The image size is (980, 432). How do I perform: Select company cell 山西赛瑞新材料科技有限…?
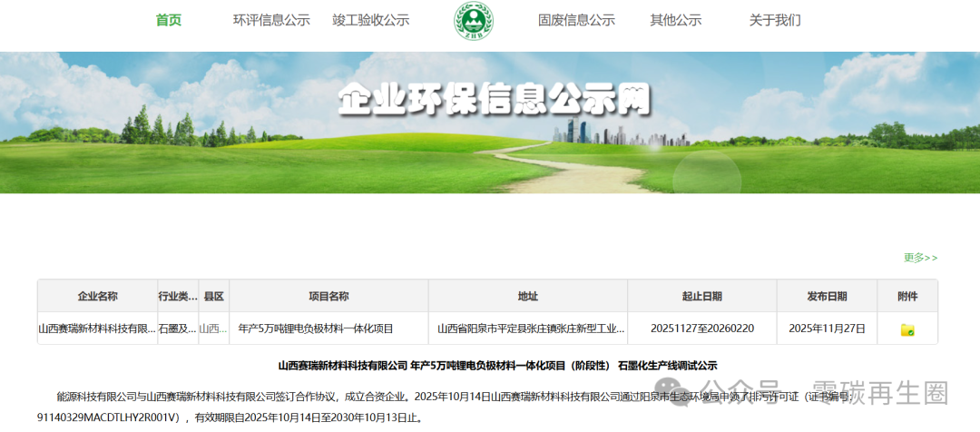click(97, 329)
